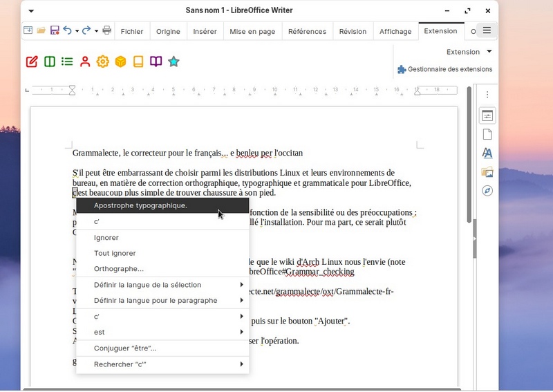The width and height of the screenshot is (553, 392).
Task: Open the Gestionnaire des extensions
Action: [444, 69]
